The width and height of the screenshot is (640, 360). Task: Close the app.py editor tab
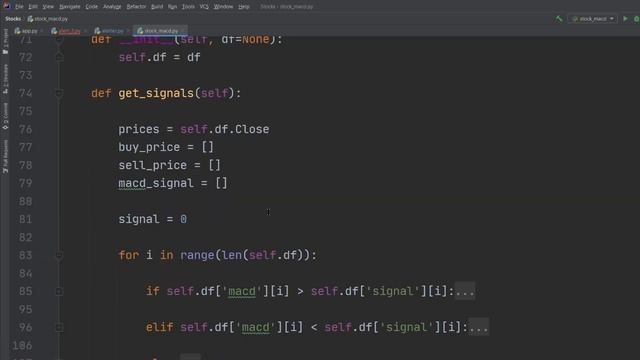pos(42,31)
